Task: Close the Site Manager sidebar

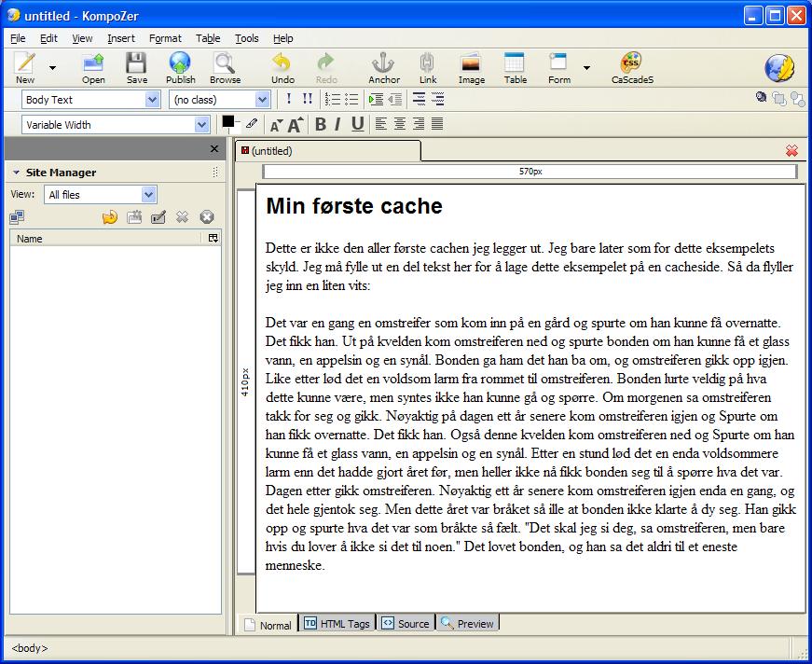Action: tap(214, 149)
